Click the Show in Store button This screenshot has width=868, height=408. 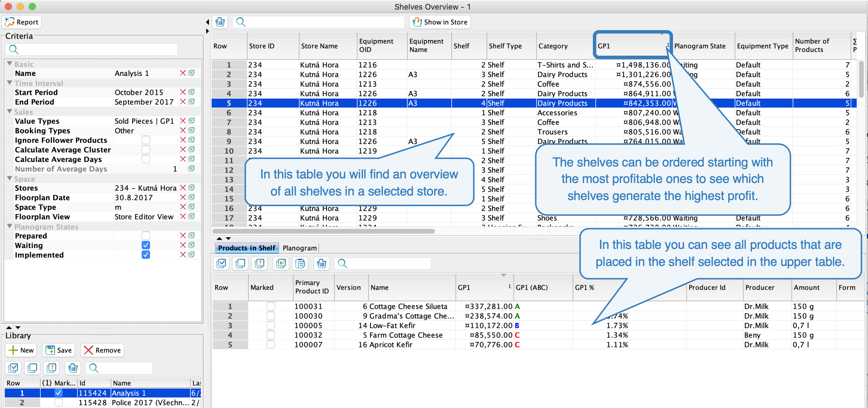[x=440, y=22]
